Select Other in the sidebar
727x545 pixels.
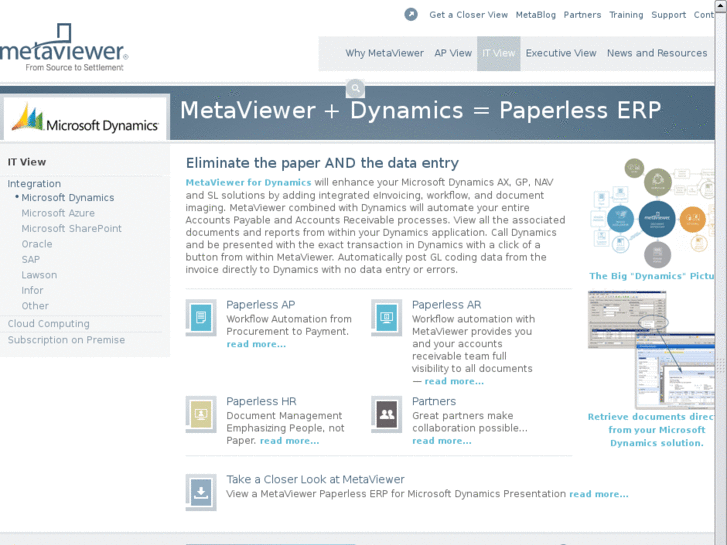tap(35, 306)
